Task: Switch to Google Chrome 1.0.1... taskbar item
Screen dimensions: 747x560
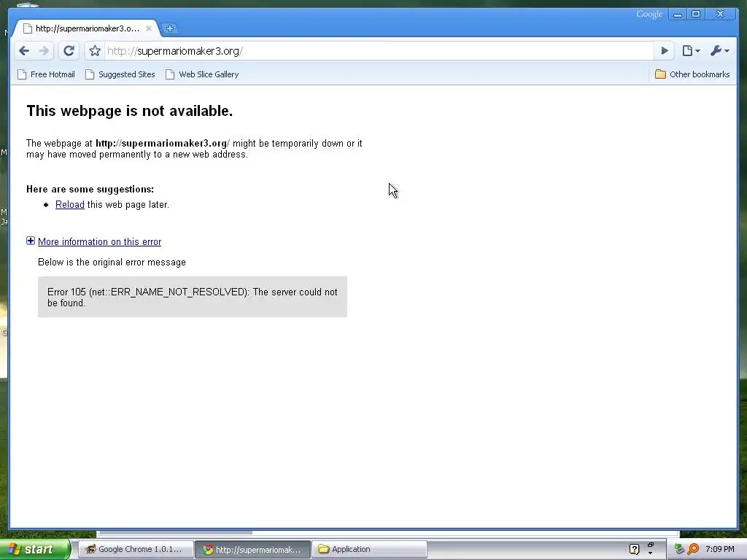Action: tap(135, 550)
